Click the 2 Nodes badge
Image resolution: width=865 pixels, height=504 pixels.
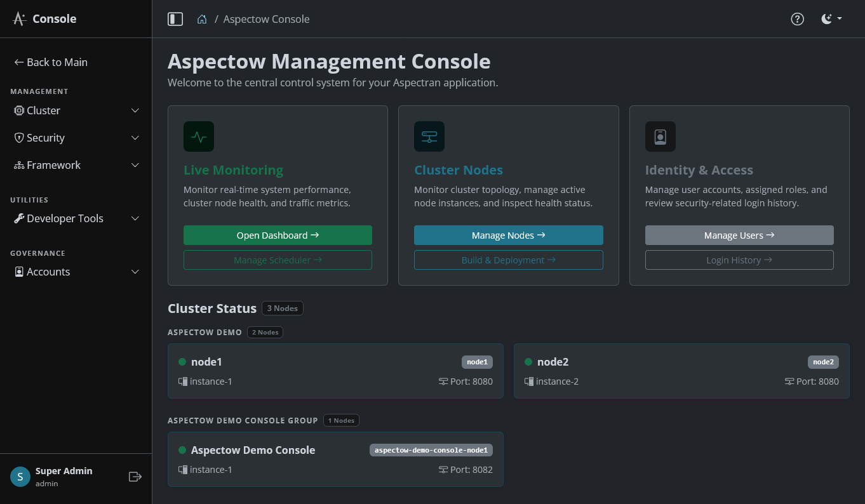pos(265,332)
